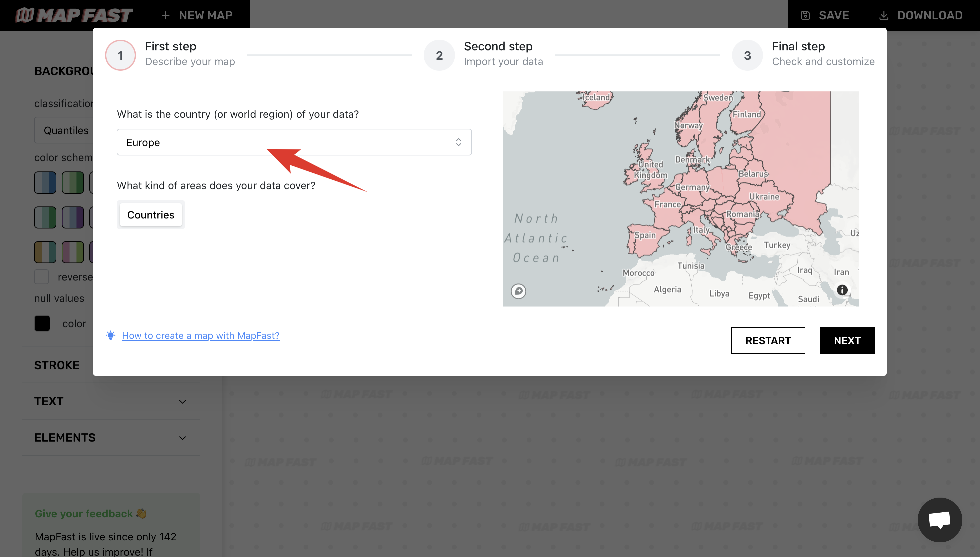Click the Download icon

pos(884,15)
